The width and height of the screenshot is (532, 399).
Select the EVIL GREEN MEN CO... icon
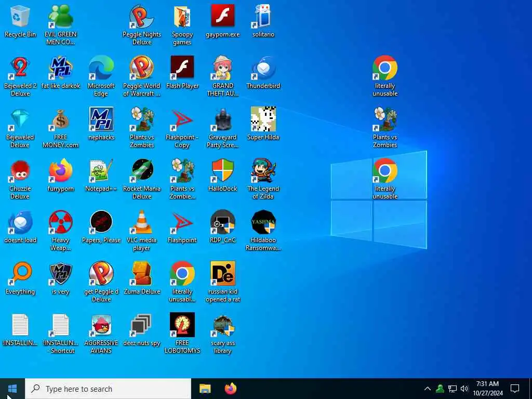tap(61, 16)
